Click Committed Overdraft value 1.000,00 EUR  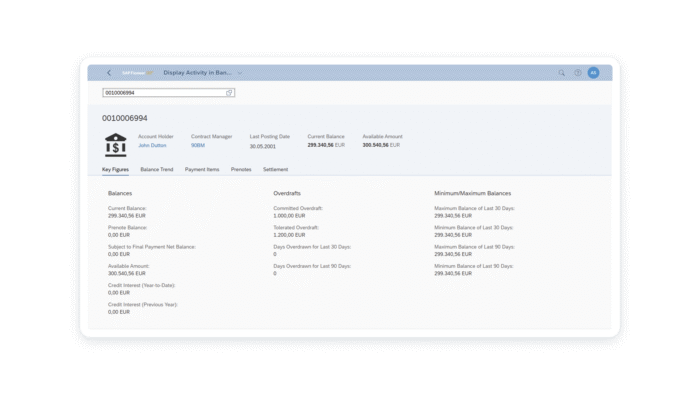(289, 216)
